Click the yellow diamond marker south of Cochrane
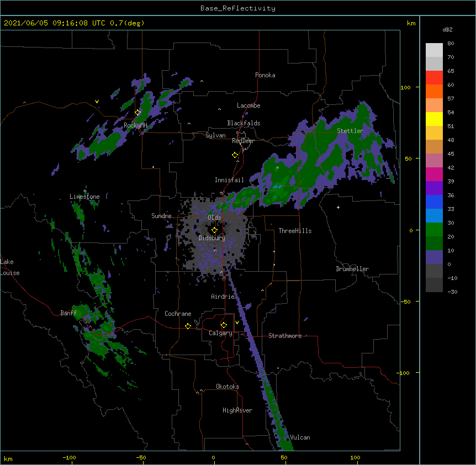The image size is (476, 465). click(188, 326)
